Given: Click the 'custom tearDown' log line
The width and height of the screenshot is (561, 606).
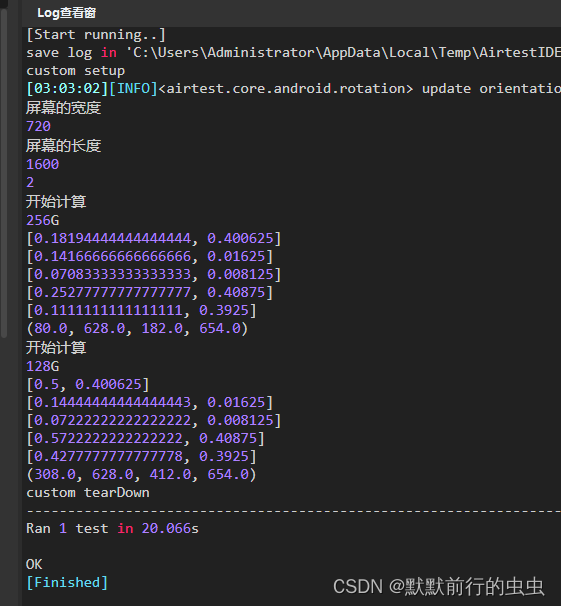Looking at the screenshot, I should click(x=88, y=493).
